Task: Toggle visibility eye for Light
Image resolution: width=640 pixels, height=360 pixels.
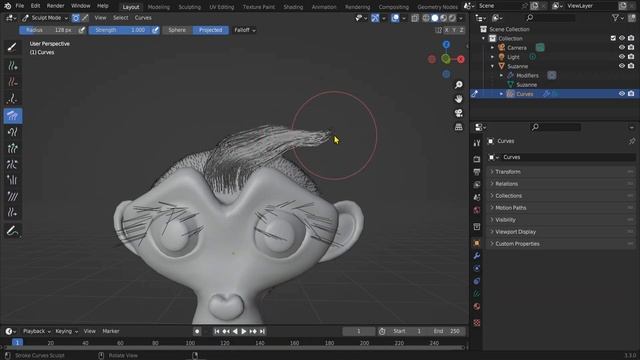Action: [x=622, y=57]
